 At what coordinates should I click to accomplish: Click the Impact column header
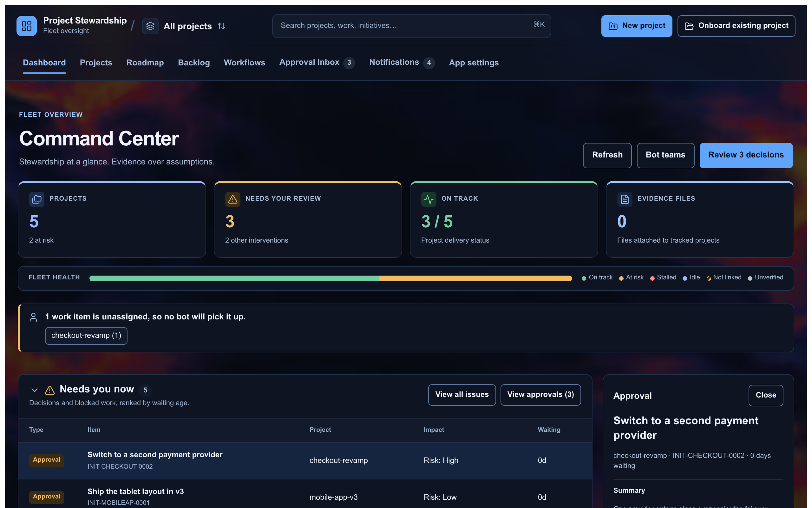(434, 430)
